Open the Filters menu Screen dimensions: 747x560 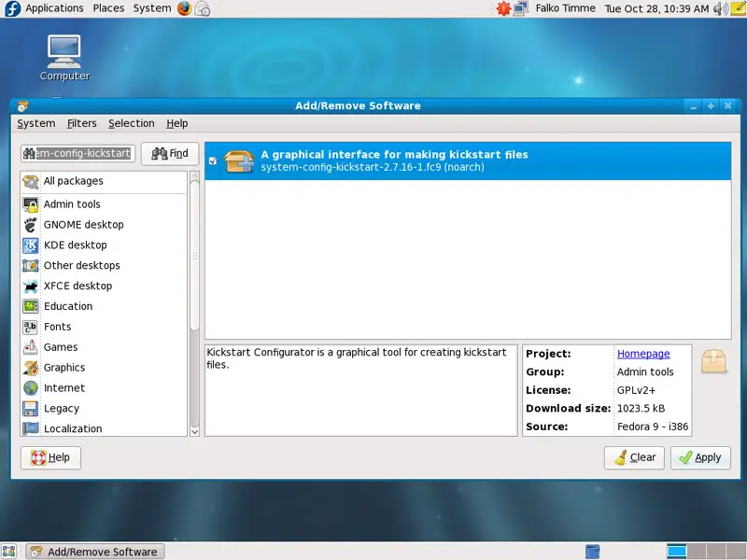(x=82, y=123)
